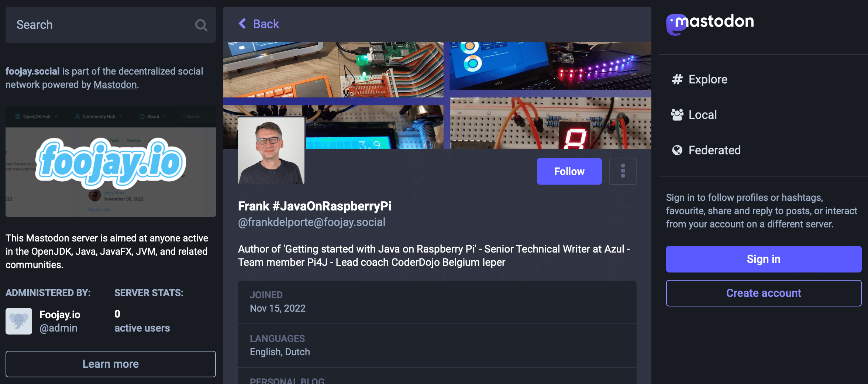The image size is (868, 384).
Task: Open the Federated timeline globe icon
Action: (x=677, y=150)
